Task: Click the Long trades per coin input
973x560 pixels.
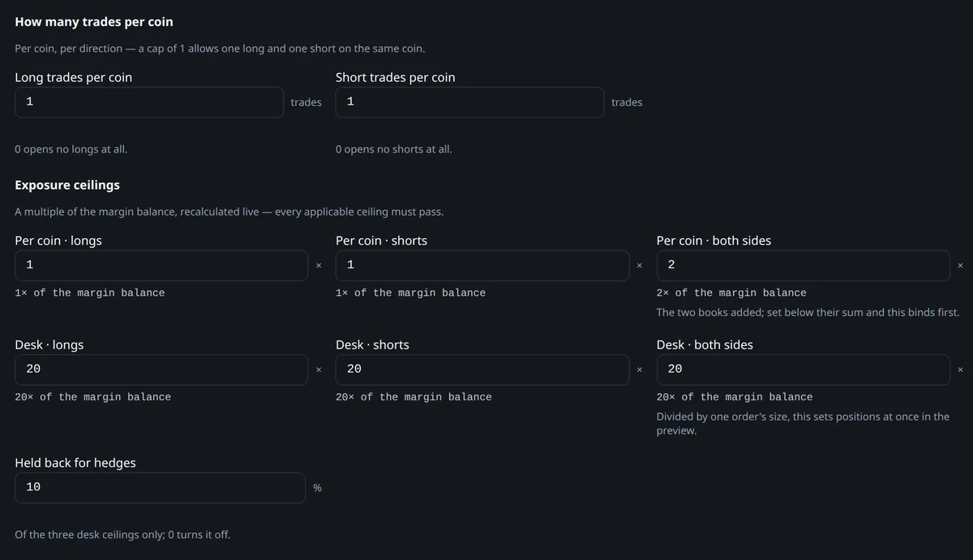Action: [149, 102]
